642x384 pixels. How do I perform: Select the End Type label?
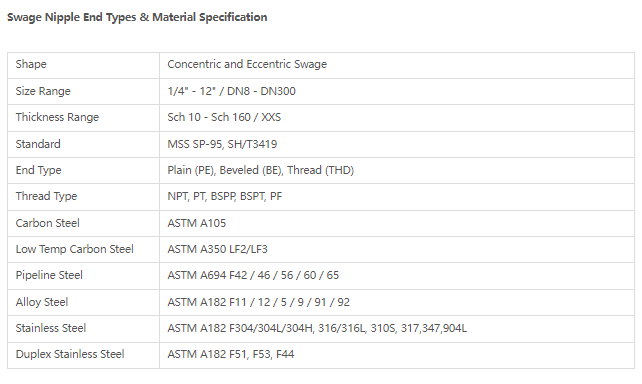coord(38,170)
